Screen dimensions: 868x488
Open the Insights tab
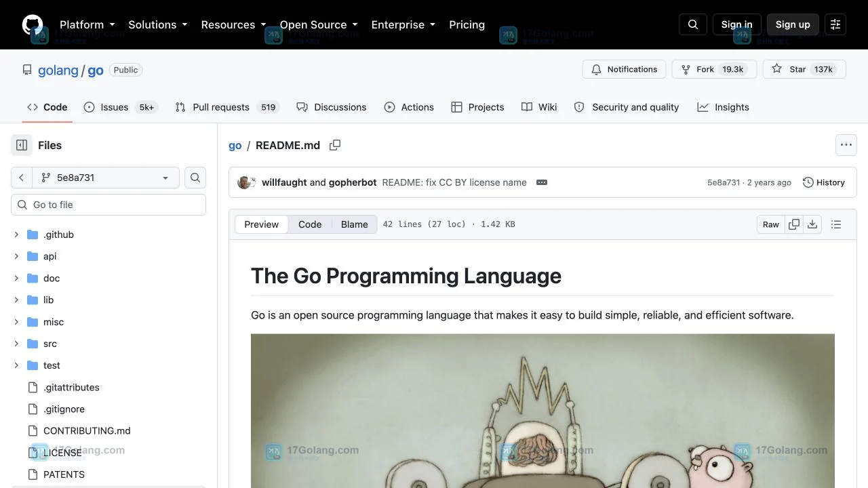point(723,107)
